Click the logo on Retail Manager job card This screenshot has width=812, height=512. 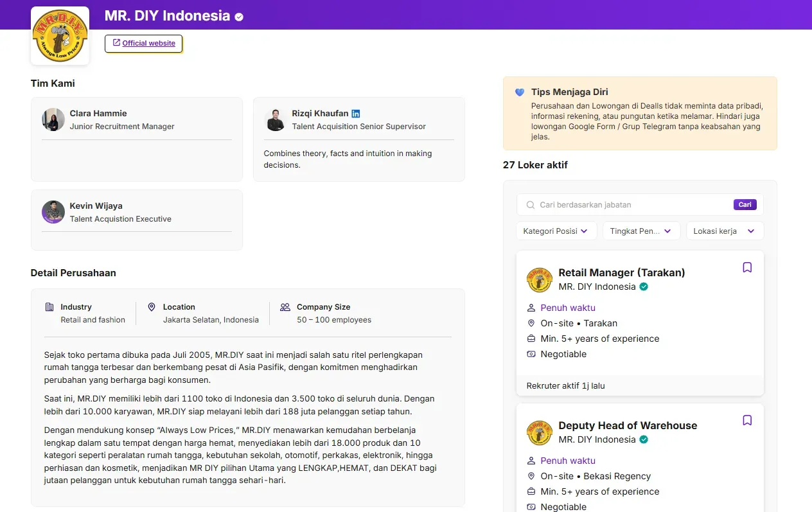click(x=540, y=280)
